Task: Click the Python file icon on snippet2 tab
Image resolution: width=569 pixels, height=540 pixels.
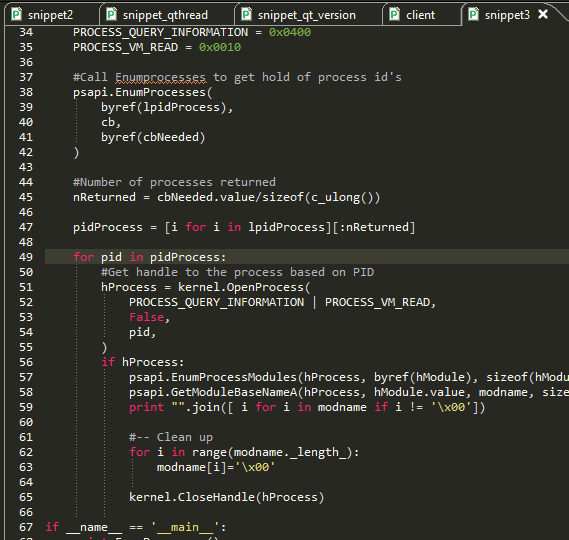Action: [16, 15]
